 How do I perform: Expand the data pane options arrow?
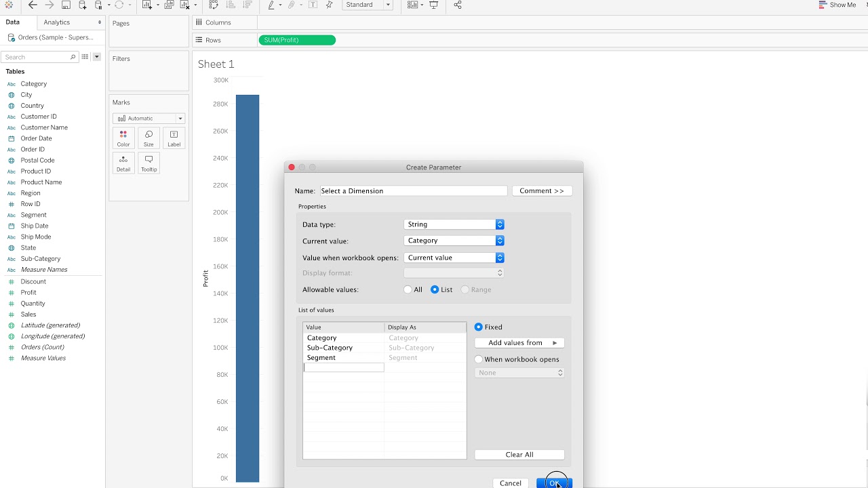[x=97, y=57]
